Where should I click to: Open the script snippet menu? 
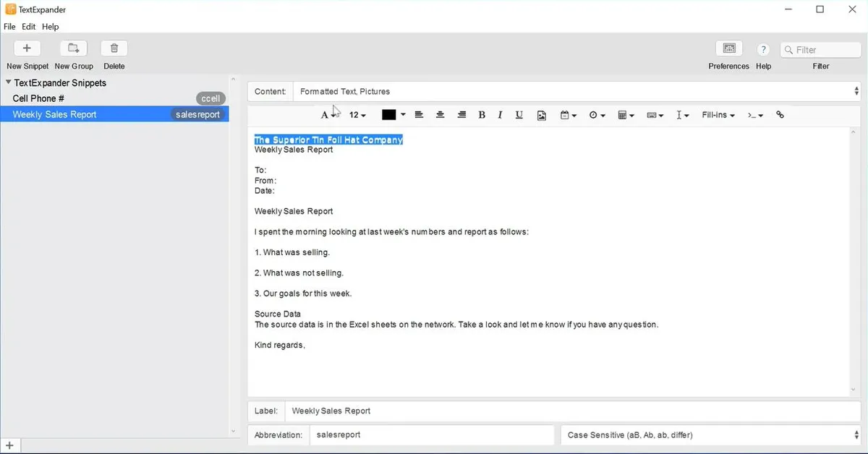(755, 115)
